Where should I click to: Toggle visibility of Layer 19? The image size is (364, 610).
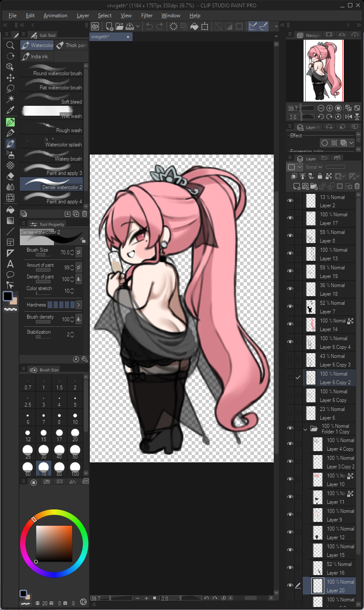tap(290, 272)
